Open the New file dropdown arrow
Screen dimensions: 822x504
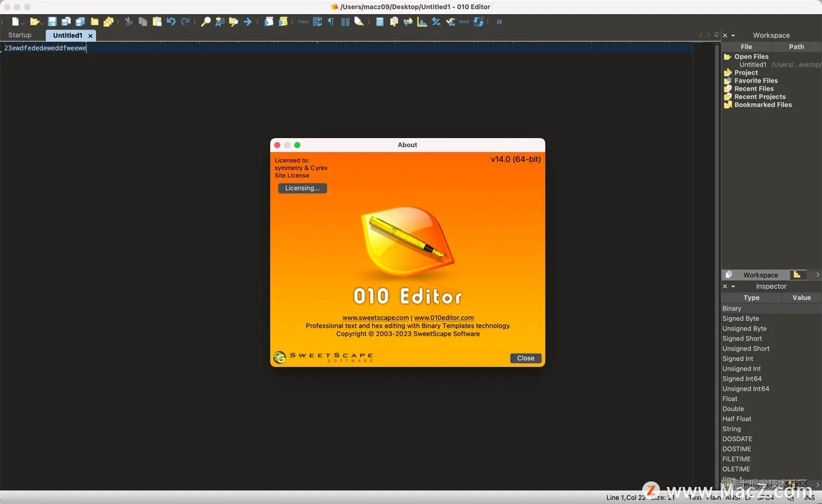22,23
